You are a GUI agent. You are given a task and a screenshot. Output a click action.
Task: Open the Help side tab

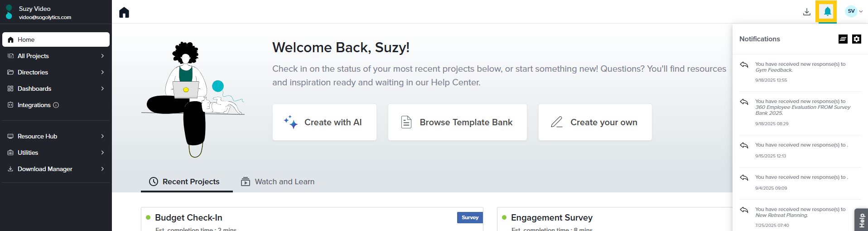pyautogui.click(x=861, y=220)
